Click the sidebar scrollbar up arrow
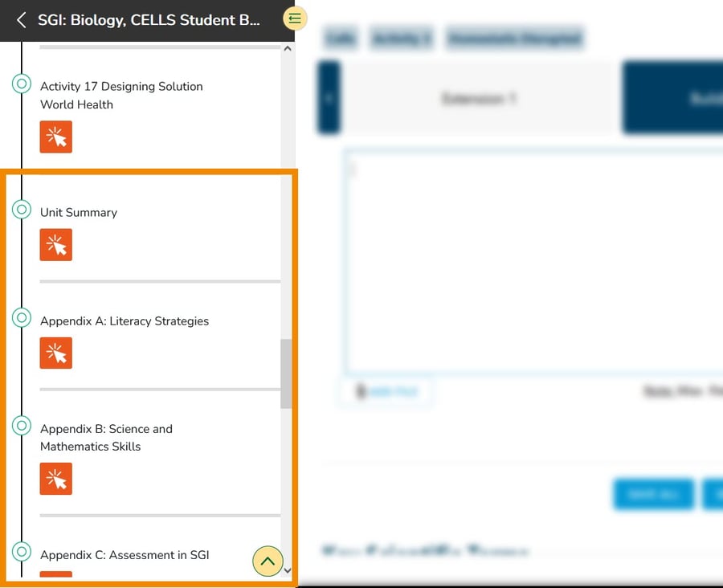723x588 pixels. [x=288, y=49]
